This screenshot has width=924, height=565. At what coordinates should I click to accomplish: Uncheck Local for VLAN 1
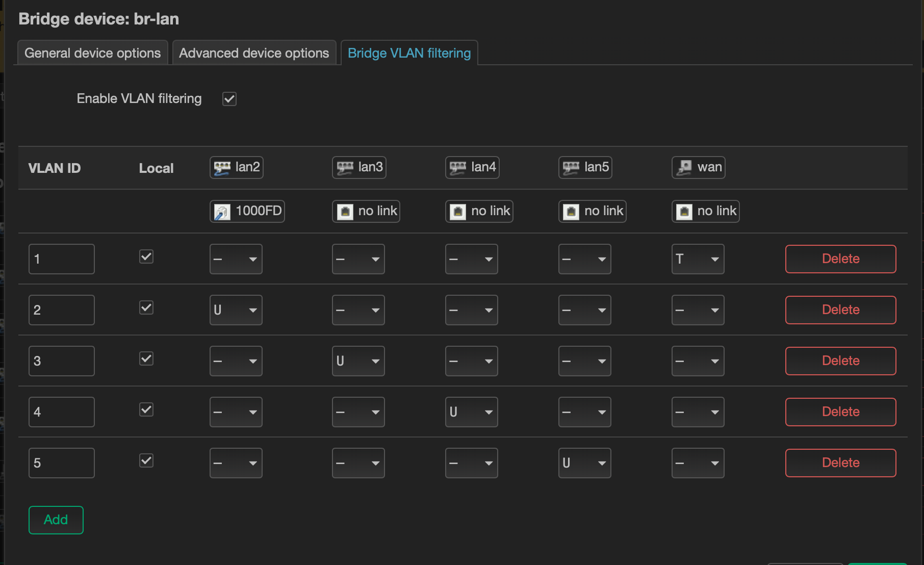146,256
